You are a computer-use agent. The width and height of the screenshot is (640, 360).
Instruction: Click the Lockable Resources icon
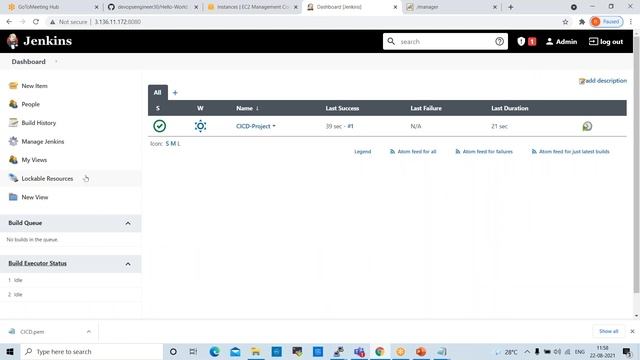click(13, 178)
